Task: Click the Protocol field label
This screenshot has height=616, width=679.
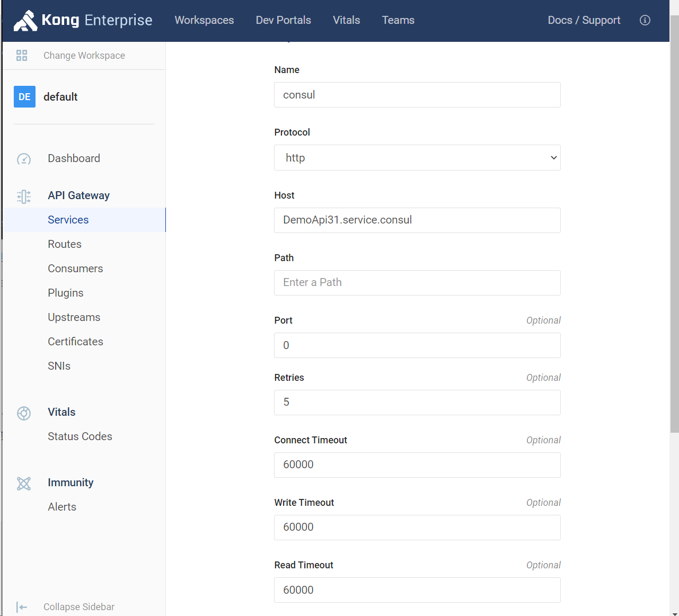Action: point(292,132)
